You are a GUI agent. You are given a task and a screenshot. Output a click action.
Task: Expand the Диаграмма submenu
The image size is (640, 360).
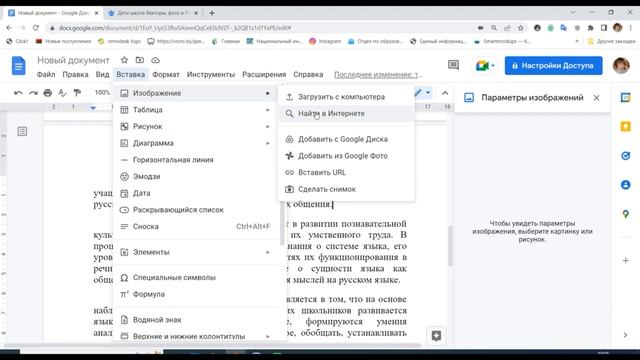coord(196,143)
